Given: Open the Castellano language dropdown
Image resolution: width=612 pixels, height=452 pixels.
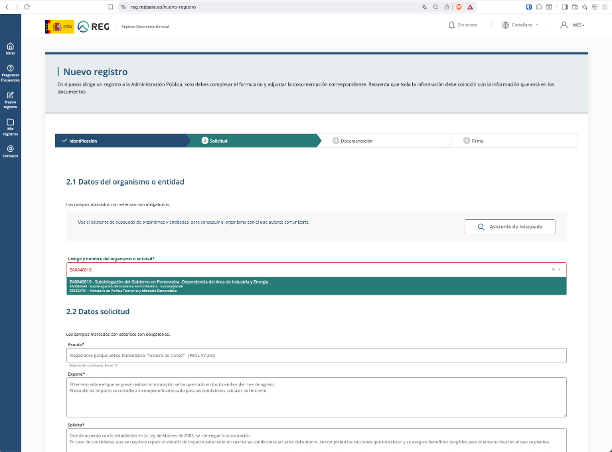Looking at the screenshot, I should click(x=520, y=25).
